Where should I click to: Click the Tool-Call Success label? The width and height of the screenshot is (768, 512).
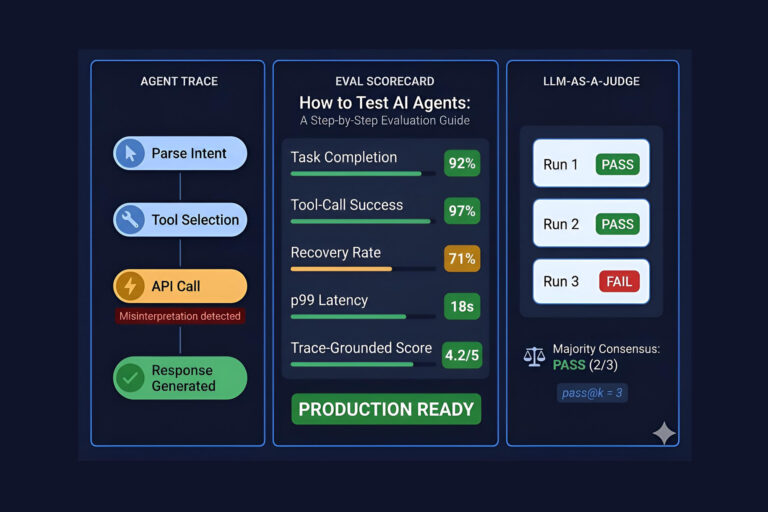click(x=347, y=205)
